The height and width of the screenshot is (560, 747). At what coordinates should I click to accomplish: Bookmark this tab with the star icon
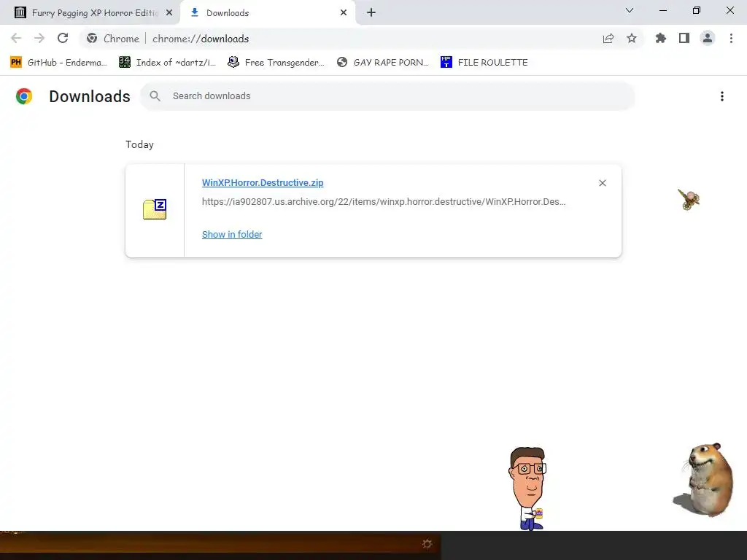(x=632, y=38)
